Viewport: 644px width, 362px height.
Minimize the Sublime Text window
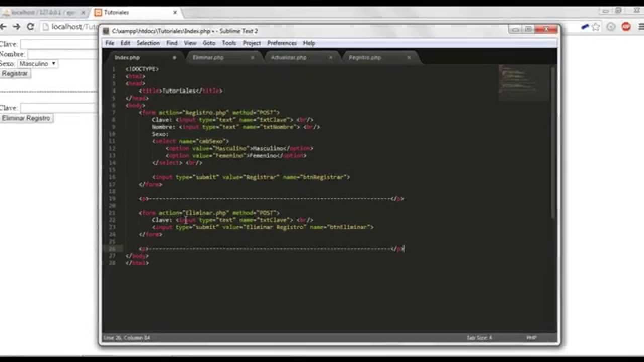click(x=515, y=30)
